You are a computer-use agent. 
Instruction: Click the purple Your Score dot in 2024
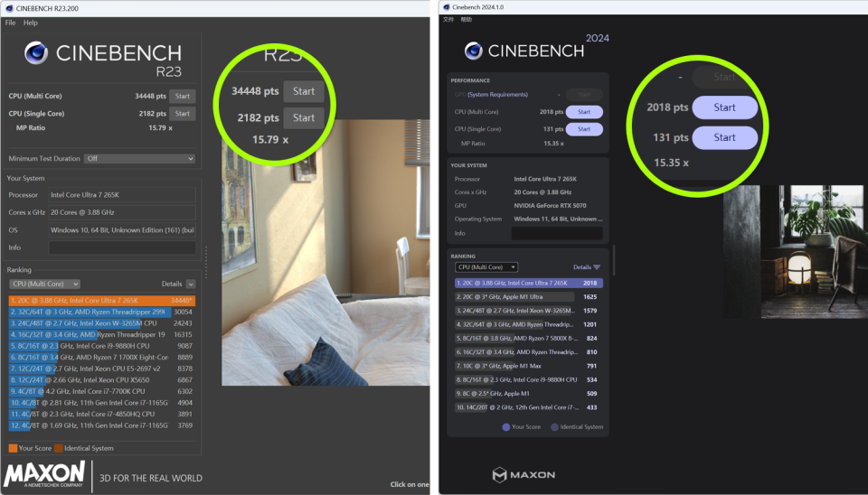(506, 427)
